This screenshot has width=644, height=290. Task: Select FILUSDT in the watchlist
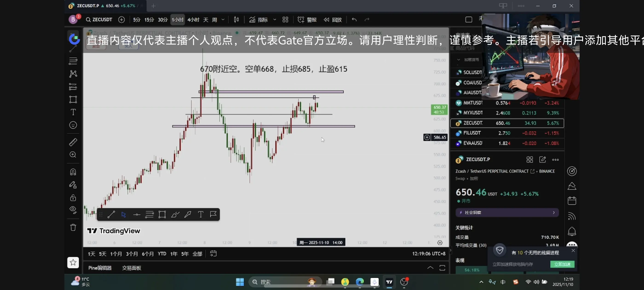tap(472, 133)
